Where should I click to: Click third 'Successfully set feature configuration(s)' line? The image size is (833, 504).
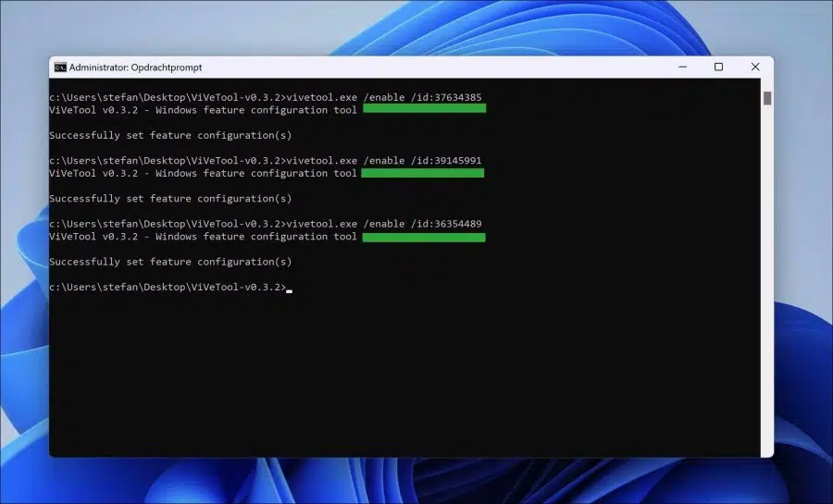coord(170,262)
